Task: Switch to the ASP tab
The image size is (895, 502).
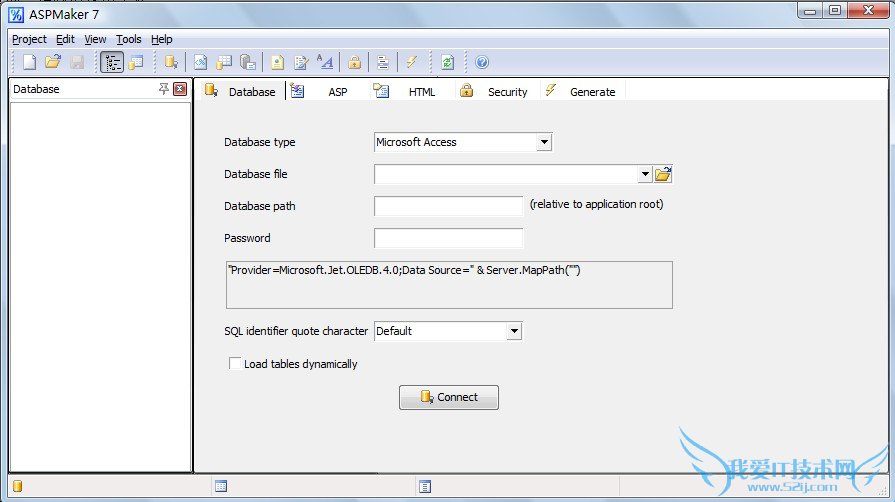Action: 326,91
